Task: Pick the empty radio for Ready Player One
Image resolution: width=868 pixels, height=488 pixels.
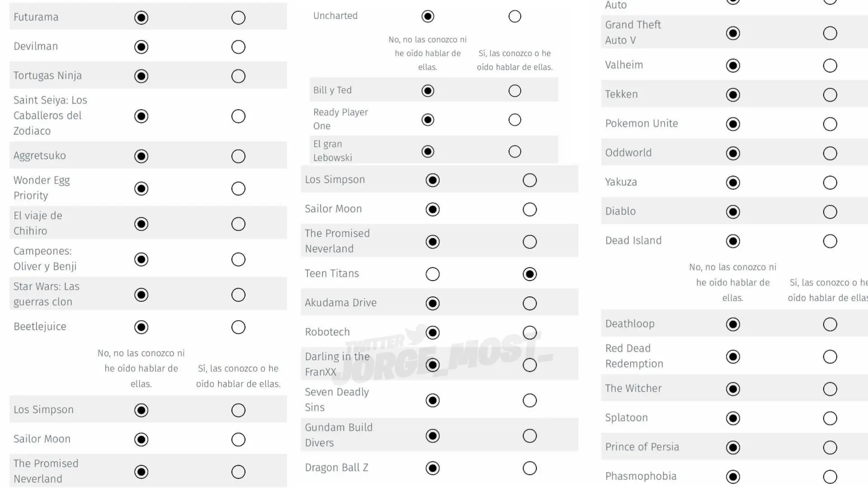Action: coord(515,120)
